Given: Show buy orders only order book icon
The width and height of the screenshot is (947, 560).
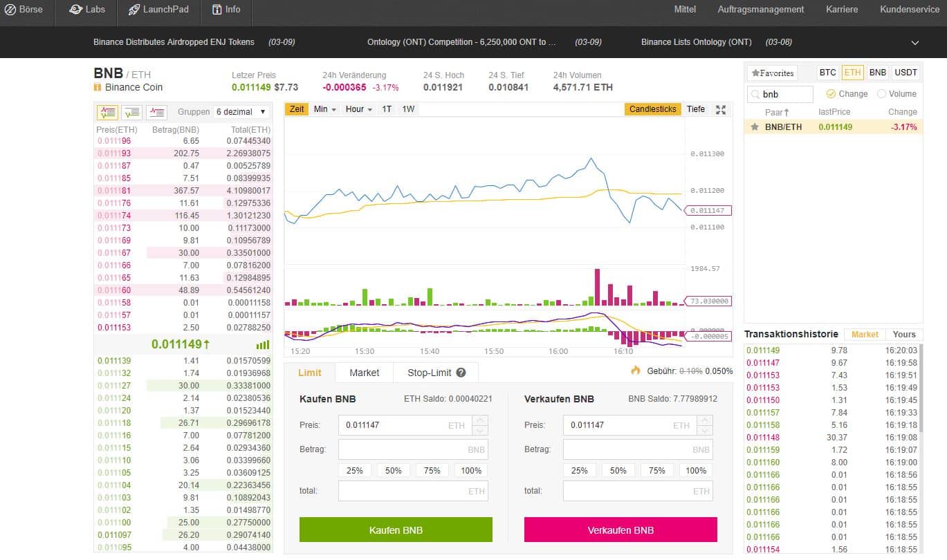Looking at the screenshot, I should [x=131, y=111].
